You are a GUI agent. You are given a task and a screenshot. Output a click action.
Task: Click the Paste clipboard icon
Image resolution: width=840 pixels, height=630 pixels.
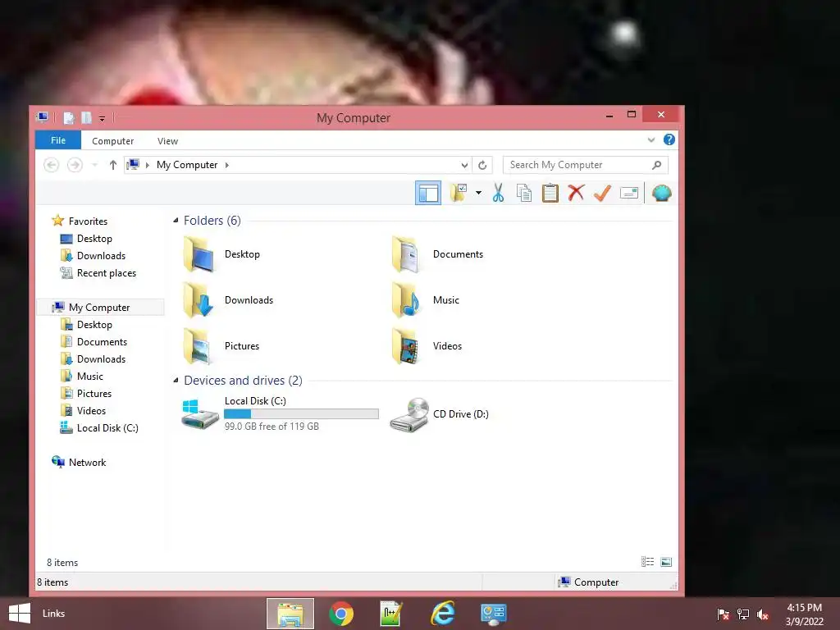[x=550, y=193]
